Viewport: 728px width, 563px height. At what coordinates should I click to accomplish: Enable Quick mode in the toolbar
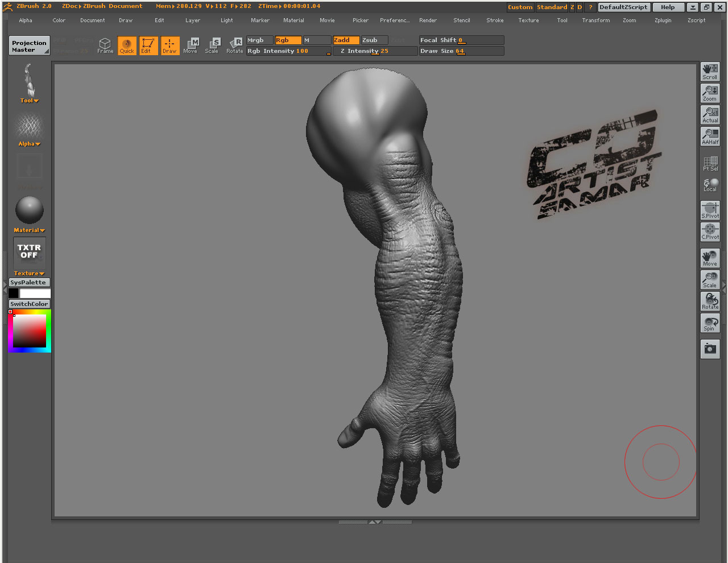point(127,45)
